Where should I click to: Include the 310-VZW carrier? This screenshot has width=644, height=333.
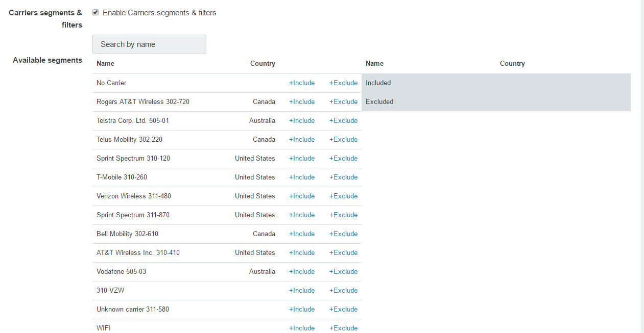(x=302, y=291)
